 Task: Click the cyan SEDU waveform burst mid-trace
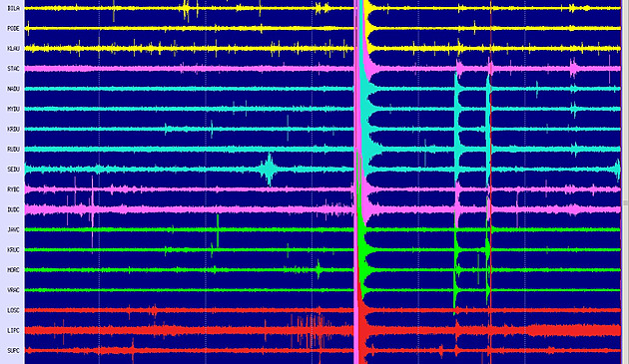pyautogui.click(x=269, y=170)
